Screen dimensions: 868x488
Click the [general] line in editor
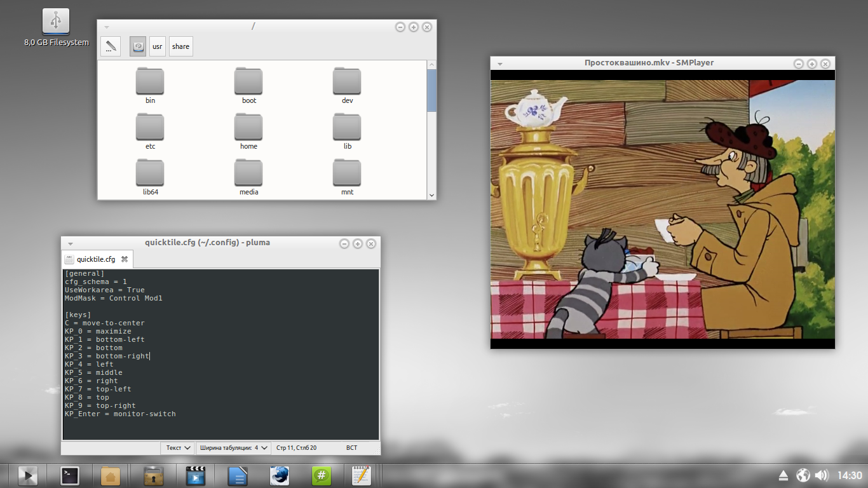(85, 273)
